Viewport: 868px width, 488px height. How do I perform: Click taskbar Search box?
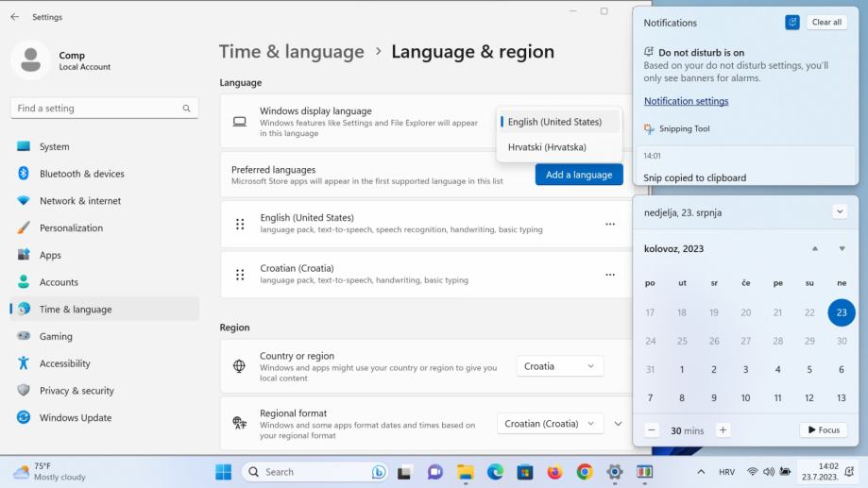click(315, 472)
